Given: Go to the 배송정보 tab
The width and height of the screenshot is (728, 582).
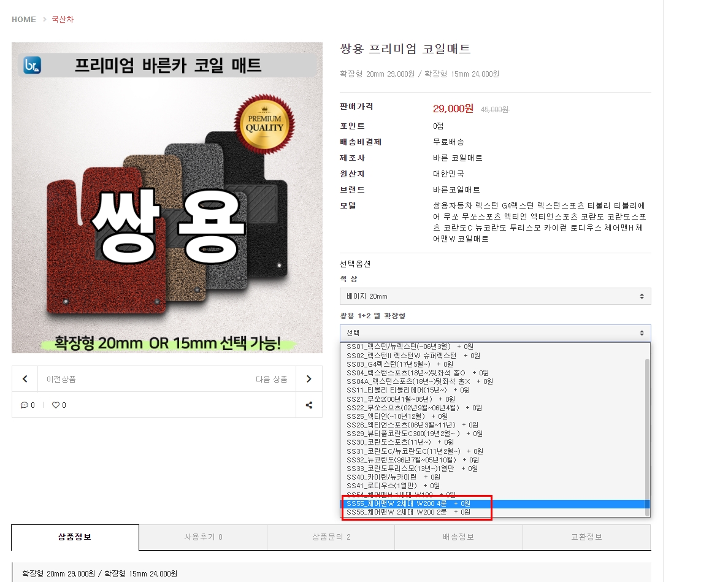Looking at the screenshot, I should click(x=458, y=537).
